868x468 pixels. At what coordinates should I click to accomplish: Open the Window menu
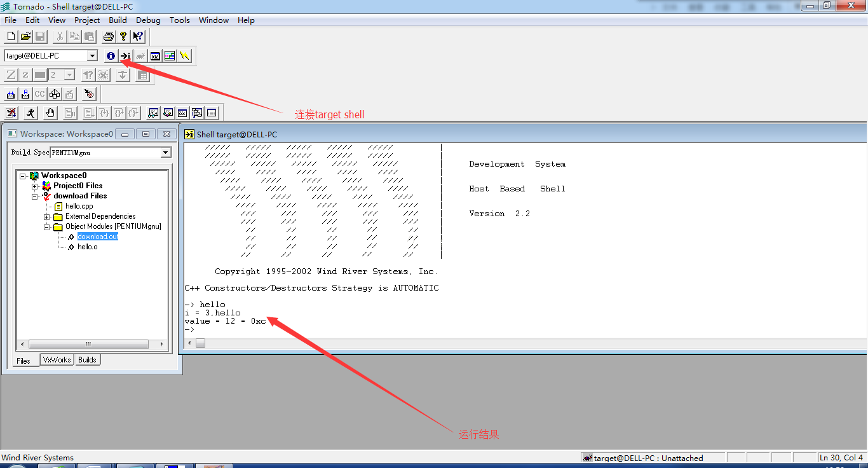tap(214, 20)
